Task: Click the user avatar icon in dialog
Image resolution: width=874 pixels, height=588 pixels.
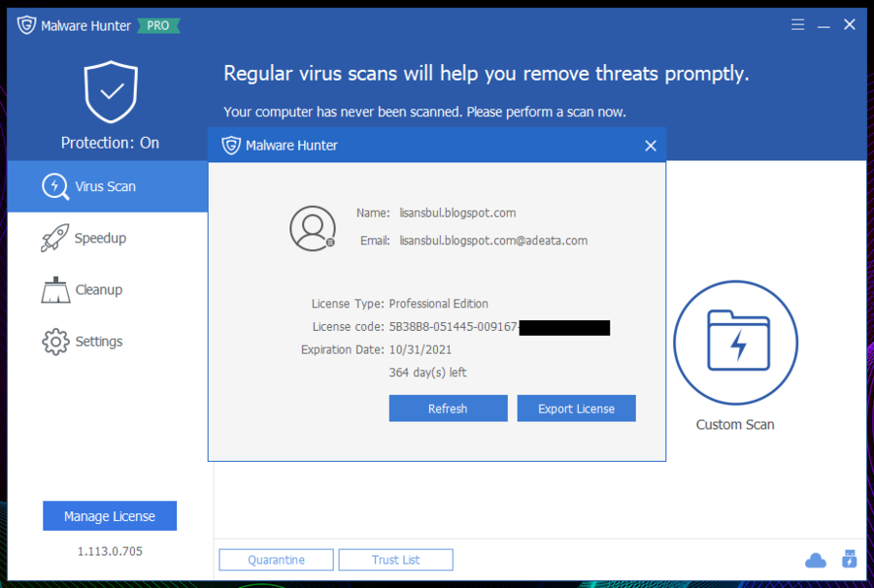Action: 312,228
